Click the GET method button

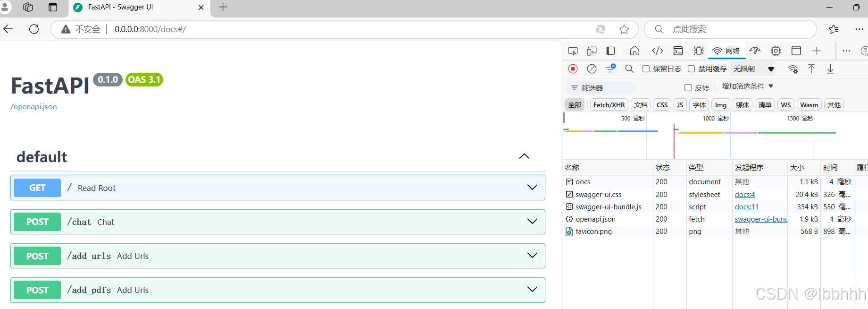37,188
